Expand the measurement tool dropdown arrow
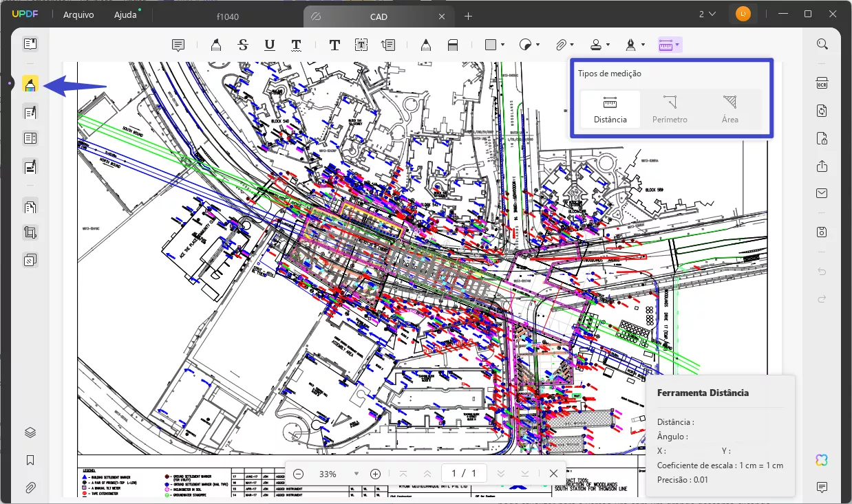This screenshot has height=504, width=852. (x=678, y=45)
